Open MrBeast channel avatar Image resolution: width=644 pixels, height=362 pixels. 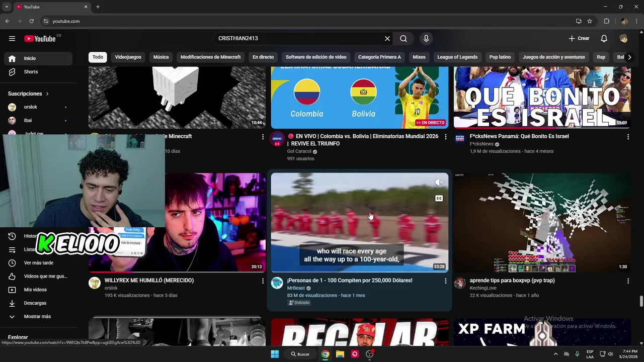pyautogui.click(x=277, y=283)
